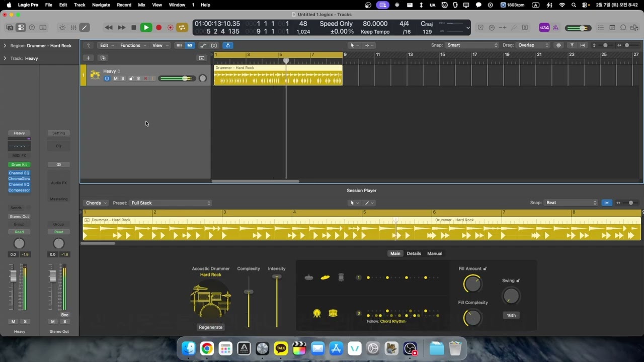644x362 pixels.
Task: Click the Heavy track pan knob
Action: pyautogui.click(x=203, y=78)
